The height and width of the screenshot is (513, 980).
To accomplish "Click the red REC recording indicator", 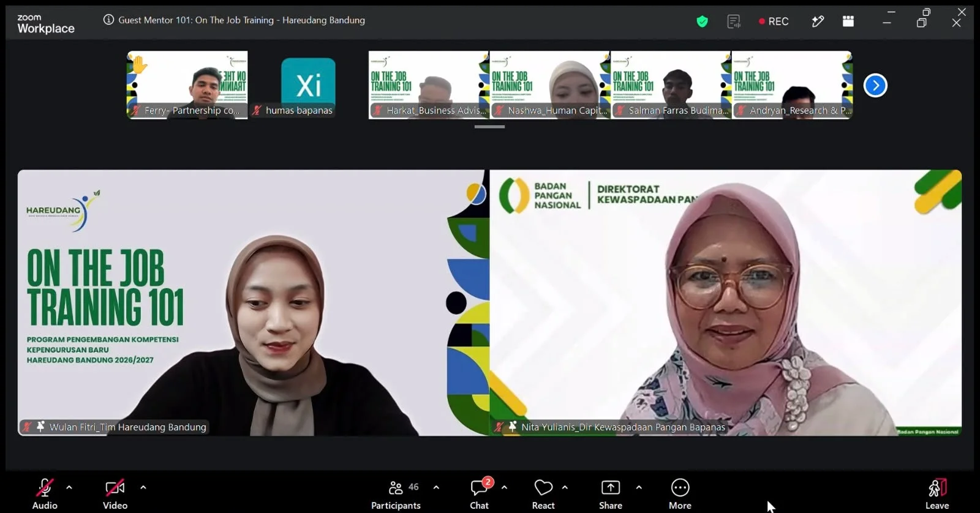I will click(774, 21).
